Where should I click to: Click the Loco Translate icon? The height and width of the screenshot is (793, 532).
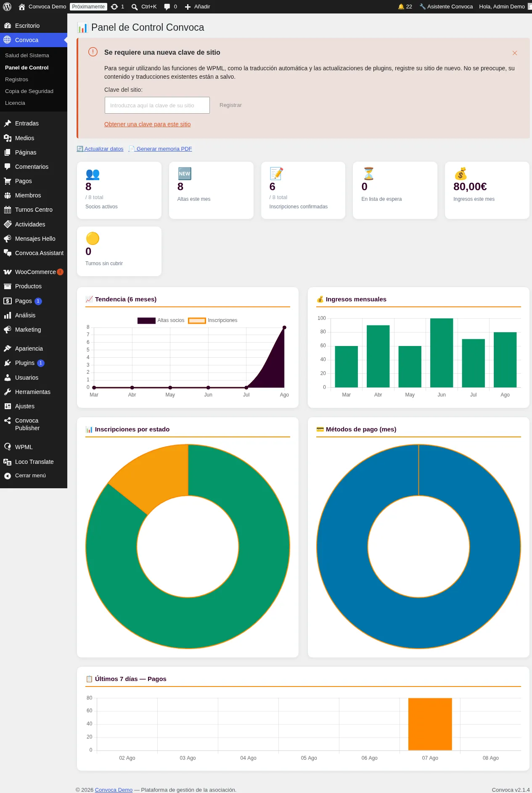8,462
